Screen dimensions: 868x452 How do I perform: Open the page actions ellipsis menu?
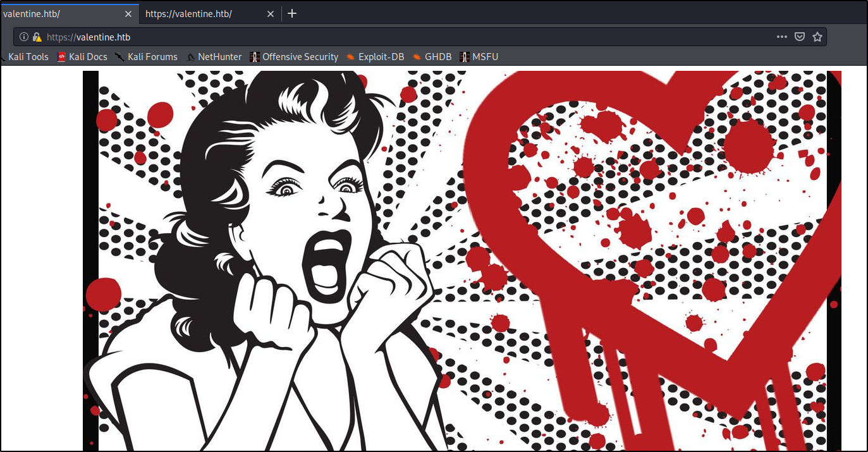(782, 37)
